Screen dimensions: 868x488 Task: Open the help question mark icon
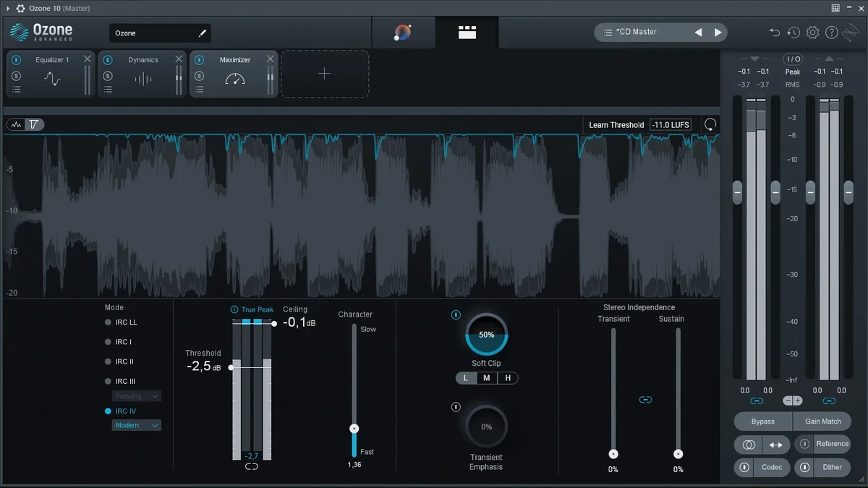832,33
